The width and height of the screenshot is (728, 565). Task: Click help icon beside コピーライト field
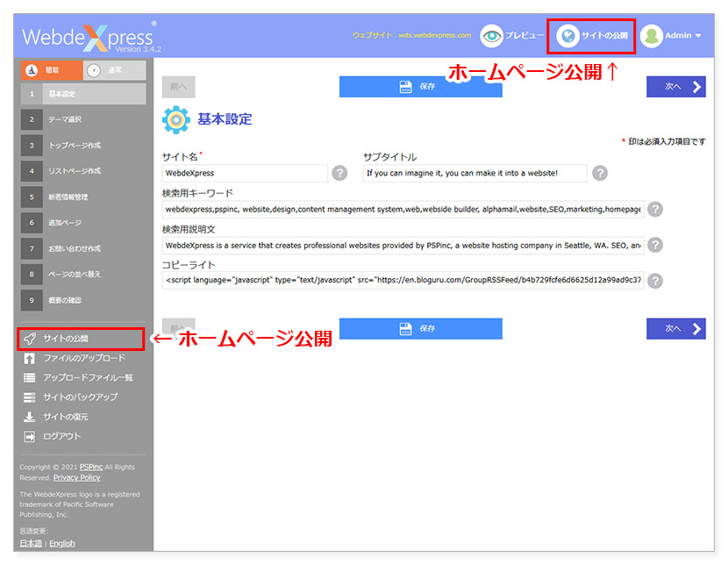click(655, 281)
